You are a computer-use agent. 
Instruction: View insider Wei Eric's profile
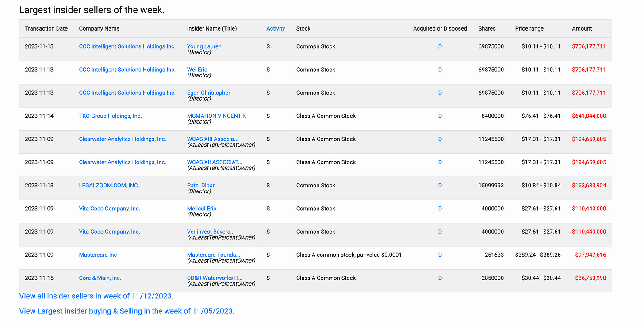coord(197,70)
